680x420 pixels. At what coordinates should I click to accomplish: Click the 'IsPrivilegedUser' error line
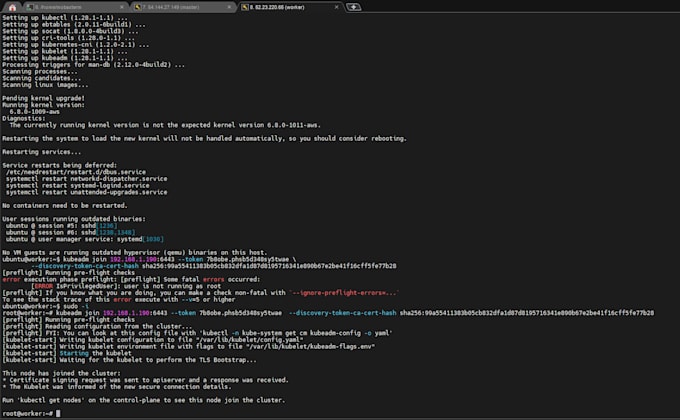[126, 286]
